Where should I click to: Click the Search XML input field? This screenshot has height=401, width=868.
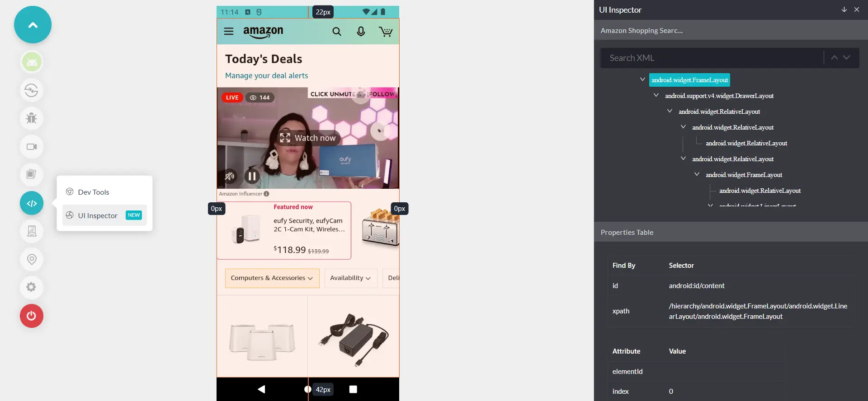(x=712, y=58)
